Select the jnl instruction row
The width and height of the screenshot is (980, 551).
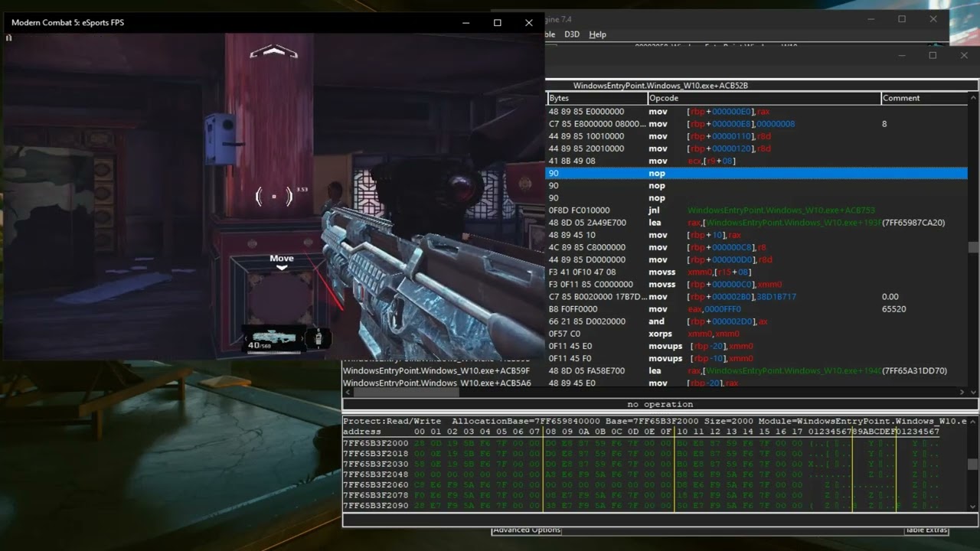click(x=756, y=210)
